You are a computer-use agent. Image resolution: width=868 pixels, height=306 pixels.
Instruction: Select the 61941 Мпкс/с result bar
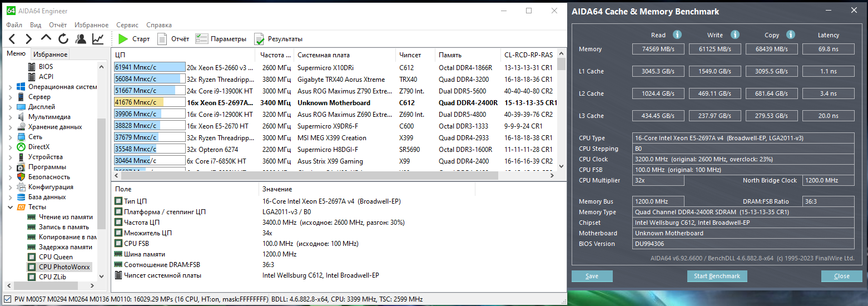tap(150, 67)
